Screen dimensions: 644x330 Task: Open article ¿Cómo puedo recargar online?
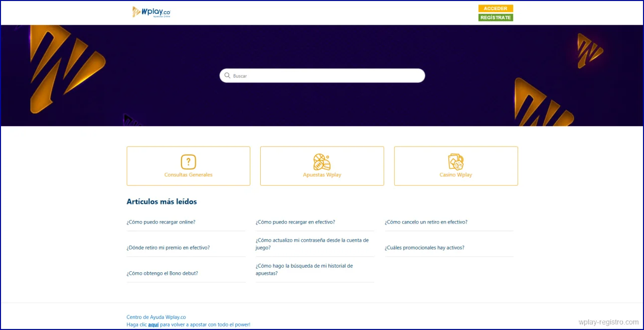click(161, 222)
